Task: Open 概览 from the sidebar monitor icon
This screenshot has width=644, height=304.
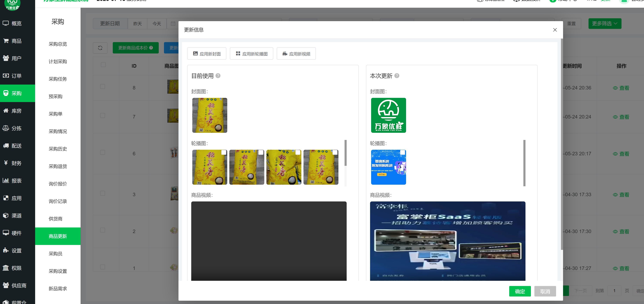Action: [x=5, y=23]
